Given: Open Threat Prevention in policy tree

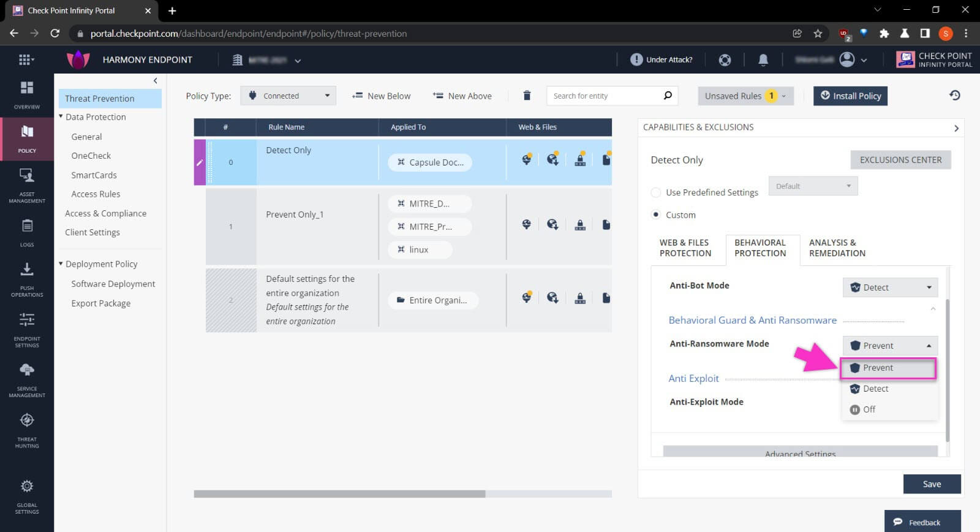Looking at the screenshot, I should coord(110,98).
